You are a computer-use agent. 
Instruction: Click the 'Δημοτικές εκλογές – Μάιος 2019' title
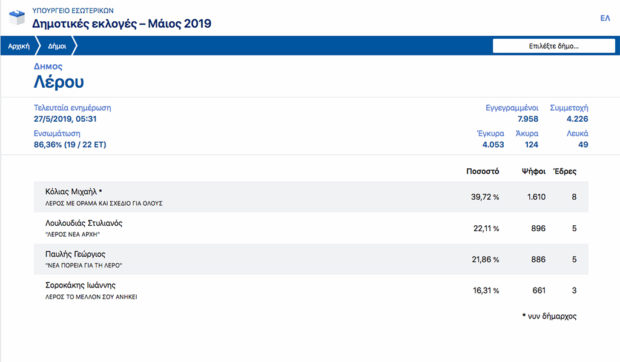122,24
